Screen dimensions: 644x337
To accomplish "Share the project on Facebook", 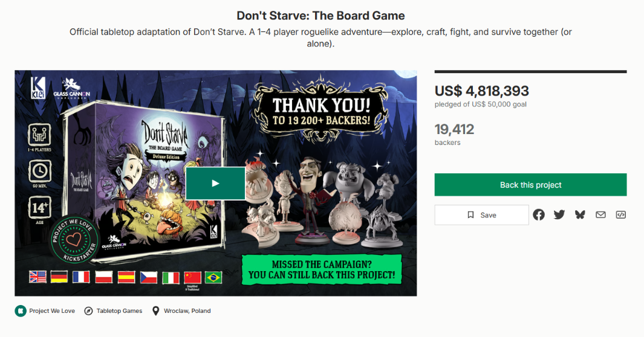I will click(x=539, y=214).
